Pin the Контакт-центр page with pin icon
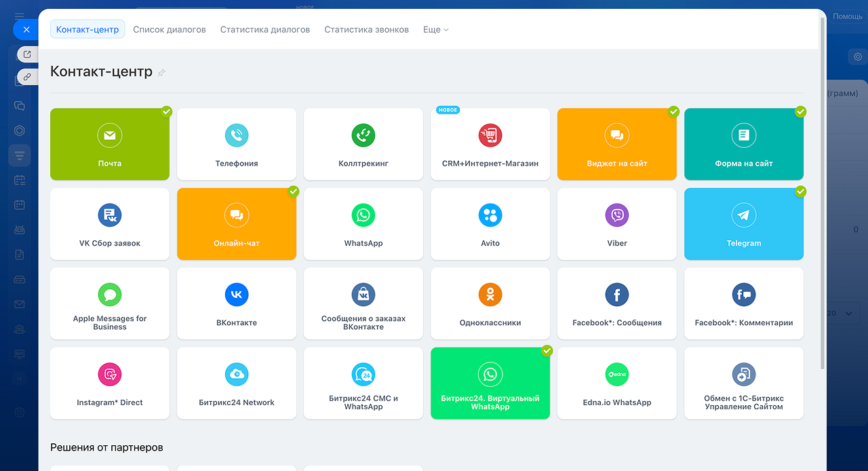The image size is (868, 471). (x=161, y=73)
